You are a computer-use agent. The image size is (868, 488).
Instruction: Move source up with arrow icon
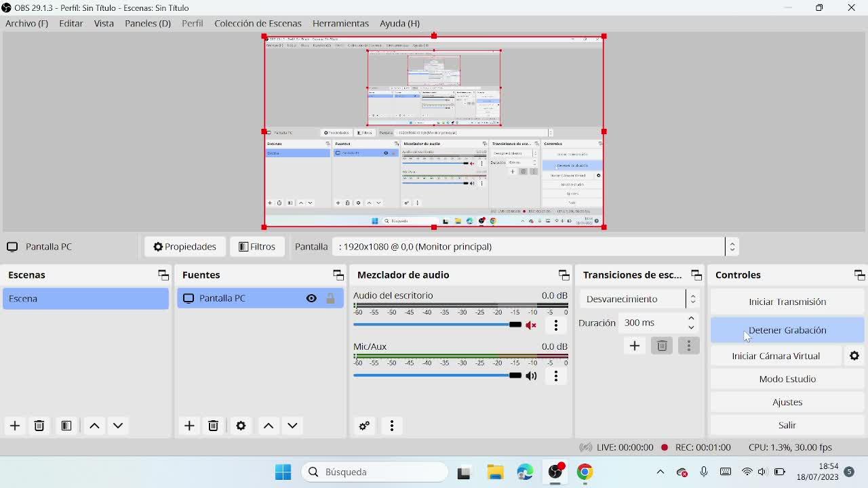click(269, 426)
